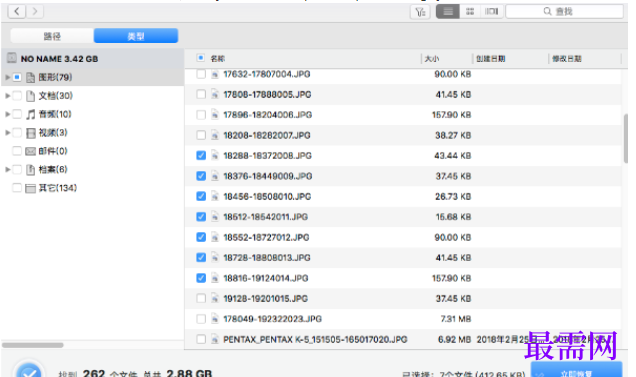Go forward with the right arrow button

35,11
